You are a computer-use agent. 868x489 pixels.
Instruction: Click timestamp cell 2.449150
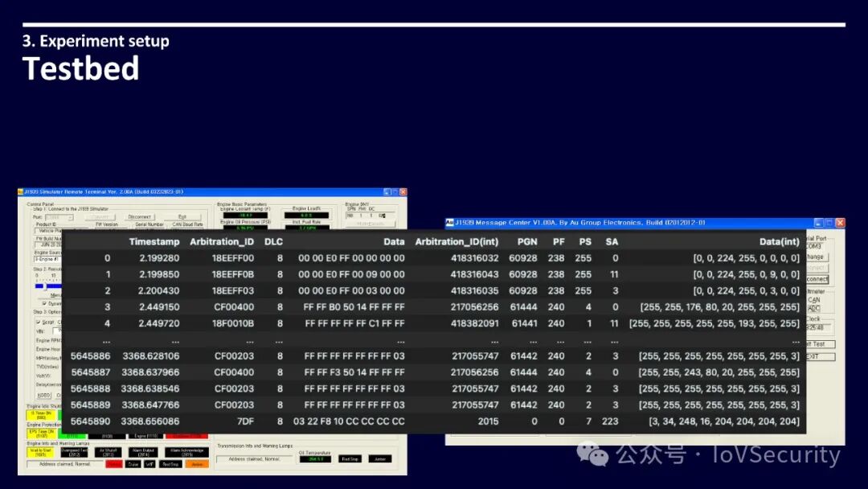[x=159, y=306]
